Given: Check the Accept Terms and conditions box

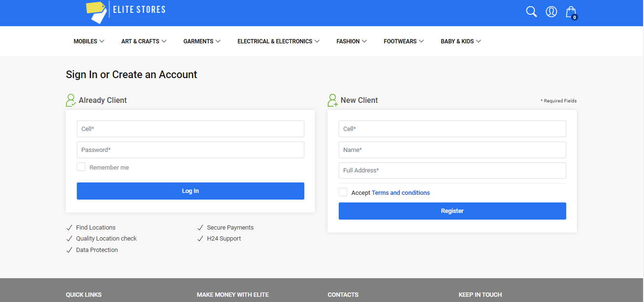Looking at the screenshot, I should tap(343, 192).
